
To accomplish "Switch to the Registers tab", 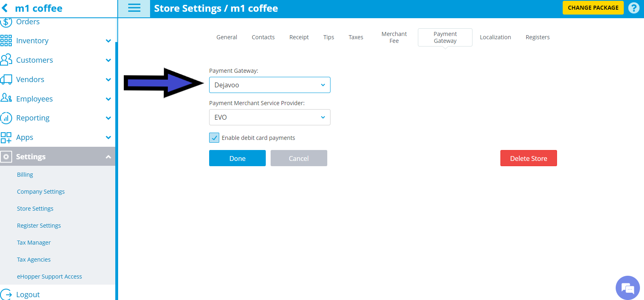I will (x=538, y=37).
